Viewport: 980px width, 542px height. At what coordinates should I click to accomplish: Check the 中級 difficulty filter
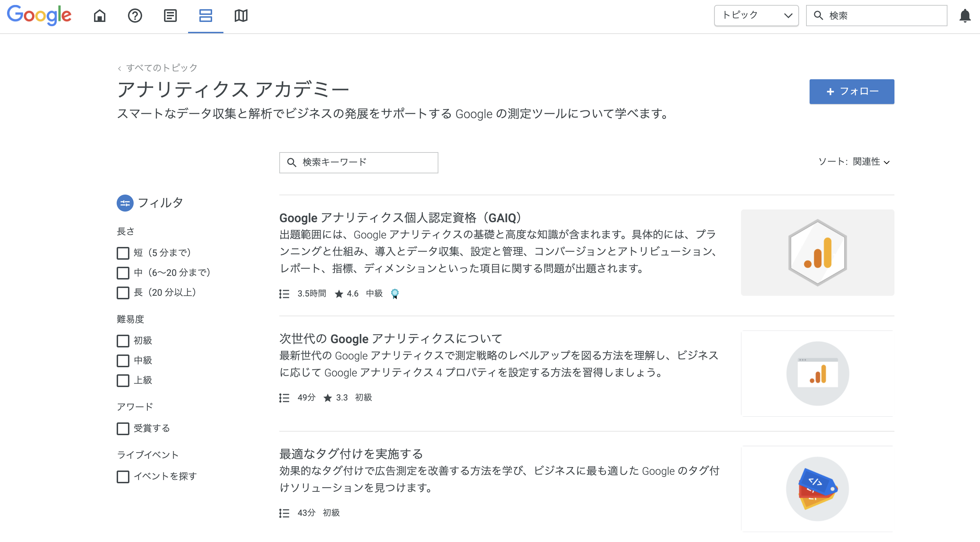[123, 361]
